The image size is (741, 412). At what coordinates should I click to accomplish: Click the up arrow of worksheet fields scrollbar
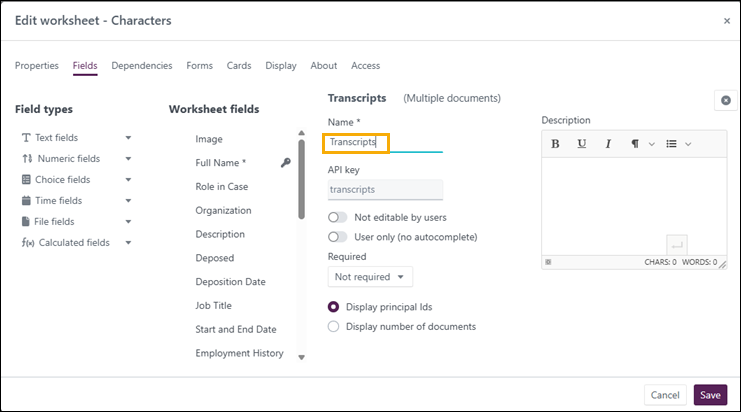[x=302, y=133]
